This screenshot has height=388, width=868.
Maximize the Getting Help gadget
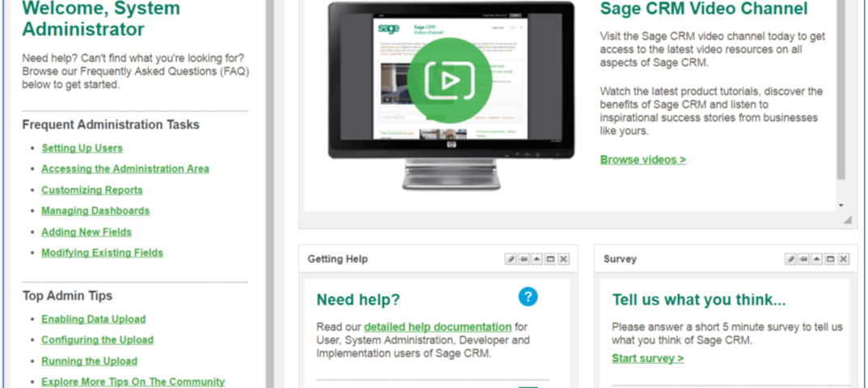[550, 259]
